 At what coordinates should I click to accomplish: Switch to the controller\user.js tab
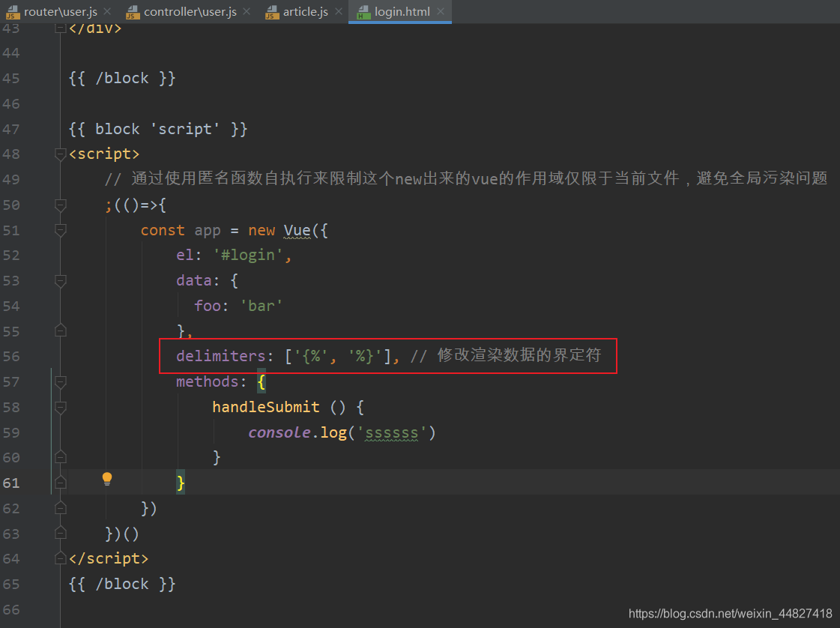coord(190,12)
